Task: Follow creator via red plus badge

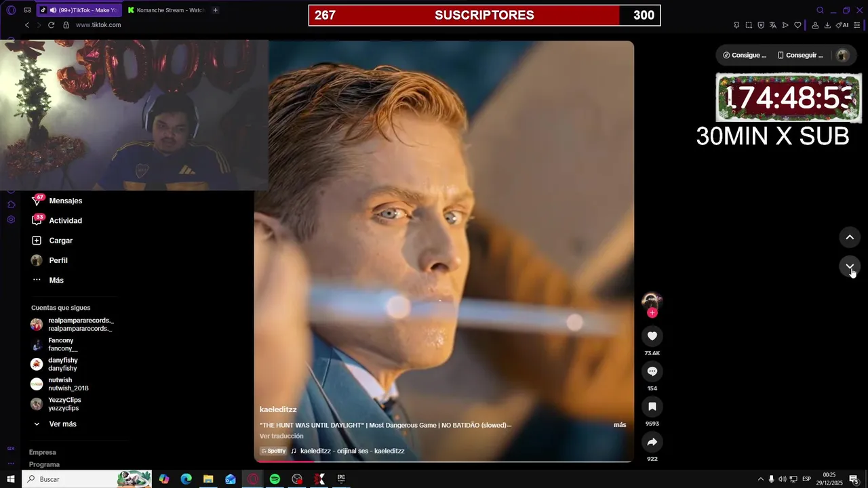Action: (652, 312)
